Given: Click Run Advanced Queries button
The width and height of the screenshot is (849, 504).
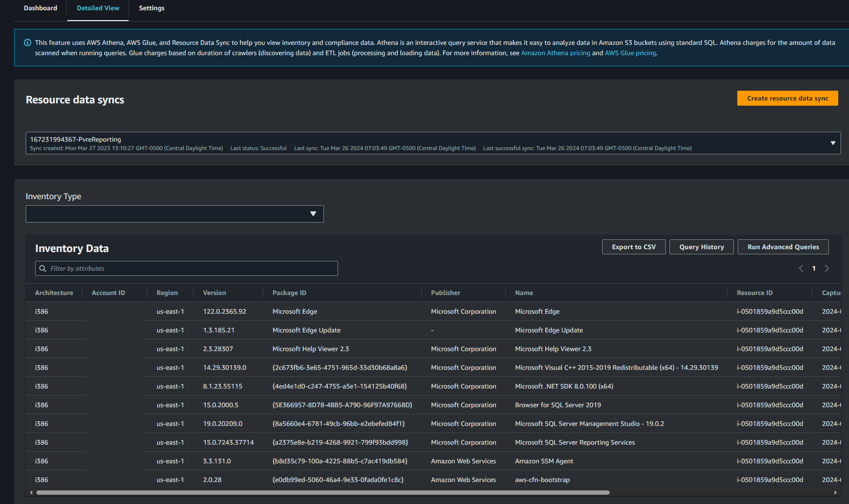Looking at the screenshot, I should pos(783,247).
